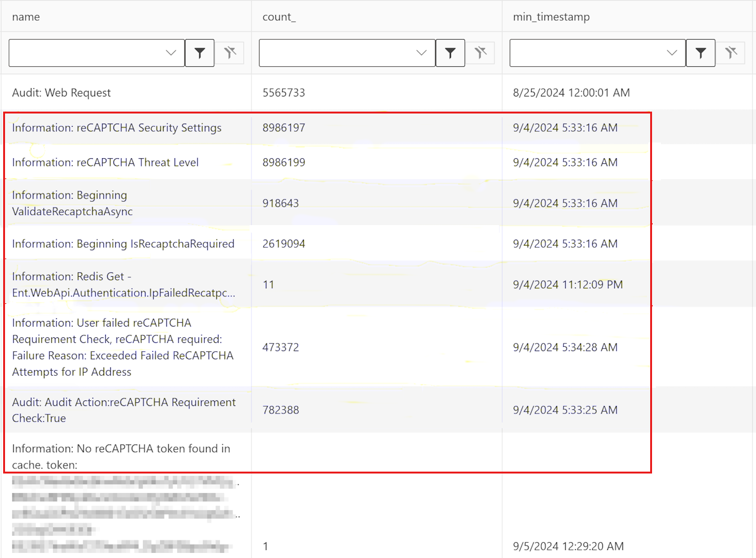Select the reCAPTCHA Security Settings row
This screenshot has height=558, width=756.
tap(117, 128)
